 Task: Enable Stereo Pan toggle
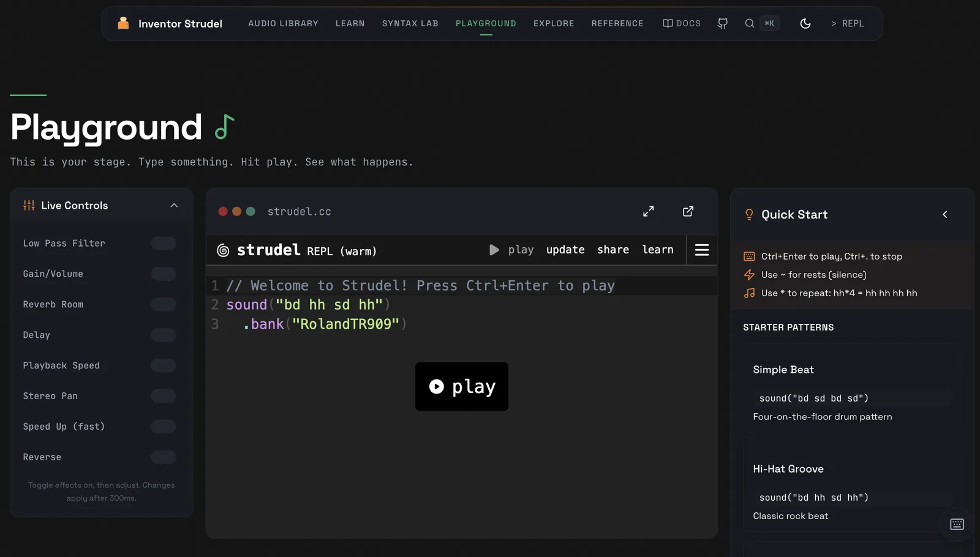(x=164, y=397)
